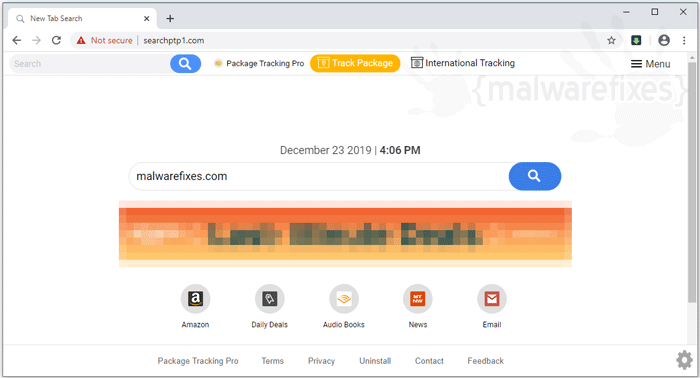Open the Contact footer link
Image resolution: width=700 pixels, height=378 pixels.
coord(429,361)
